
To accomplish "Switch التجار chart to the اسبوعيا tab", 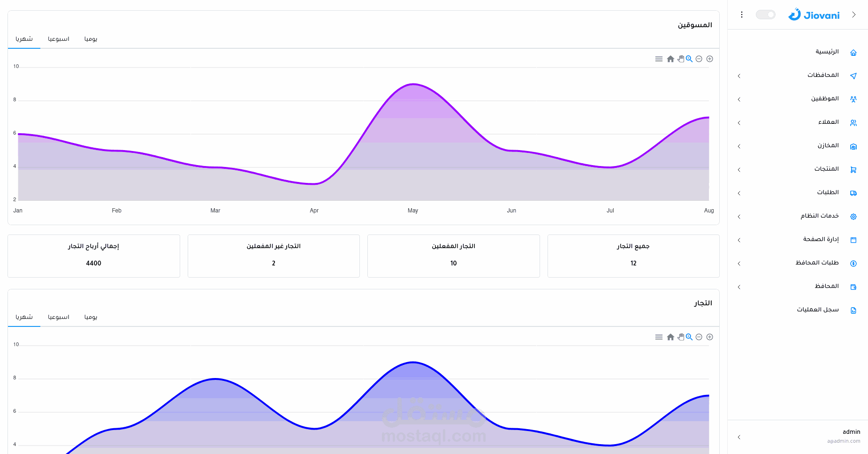I will pos(59,317).
